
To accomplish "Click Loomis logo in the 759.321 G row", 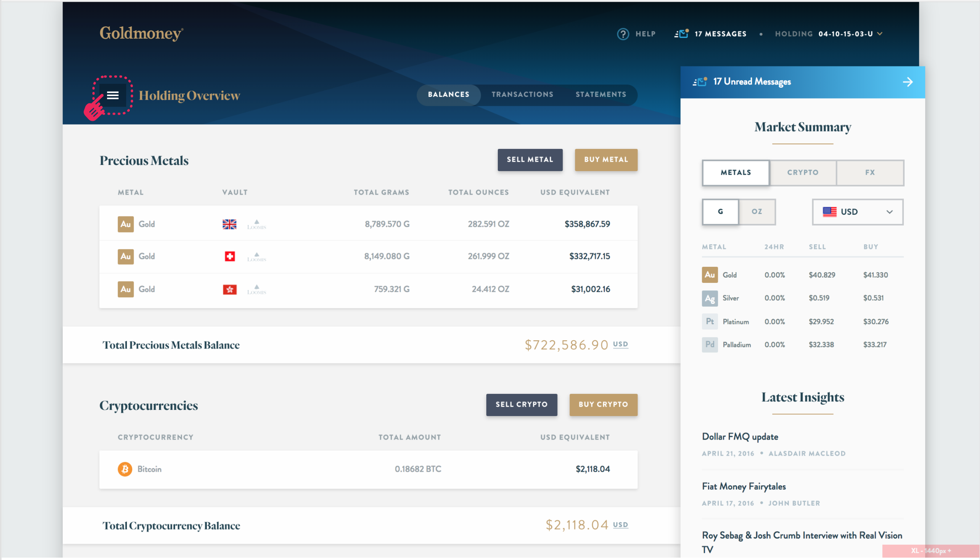I will tap(257, 289).
